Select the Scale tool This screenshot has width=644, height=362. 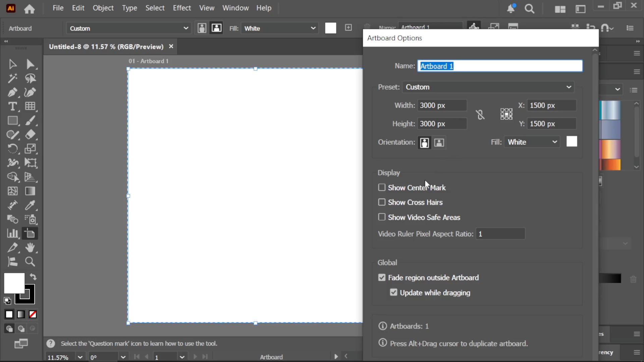pos(30,148)
